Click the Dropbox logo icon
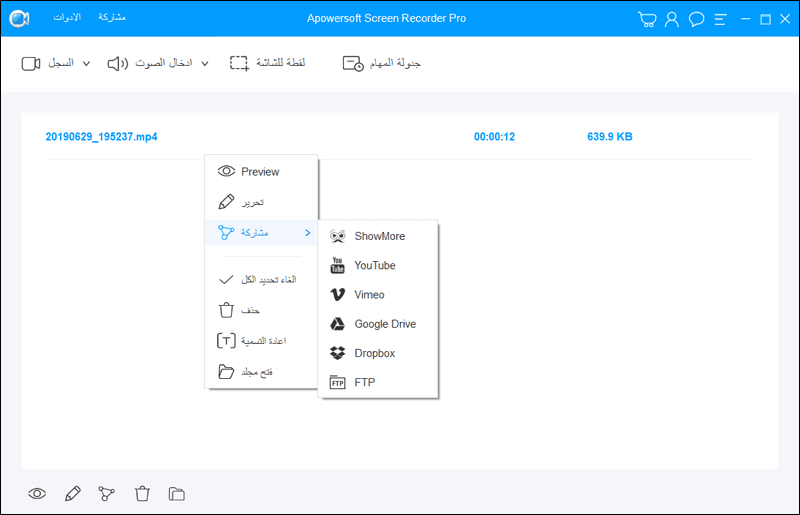 [x=337, y=353]
